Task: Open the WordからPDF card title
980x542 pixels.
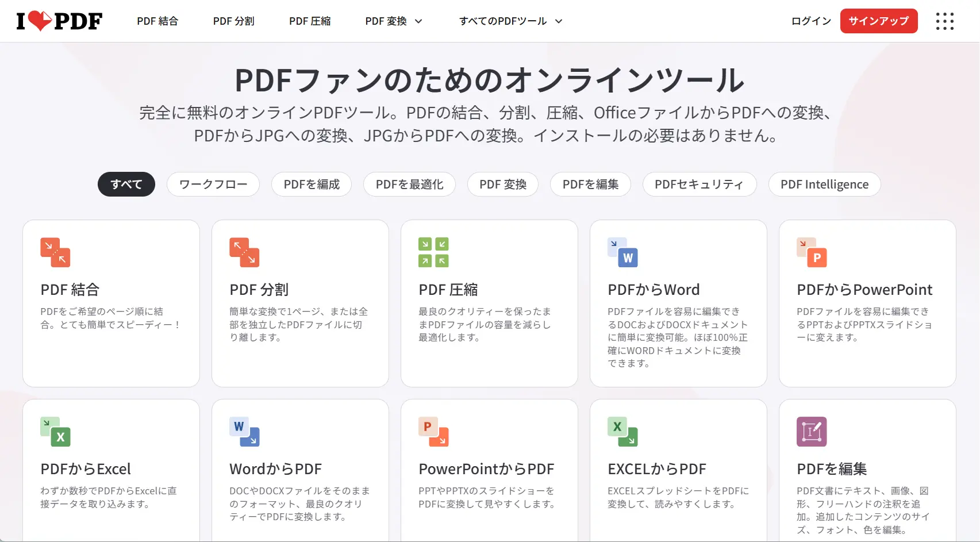Action: click(x=276, y=469)
